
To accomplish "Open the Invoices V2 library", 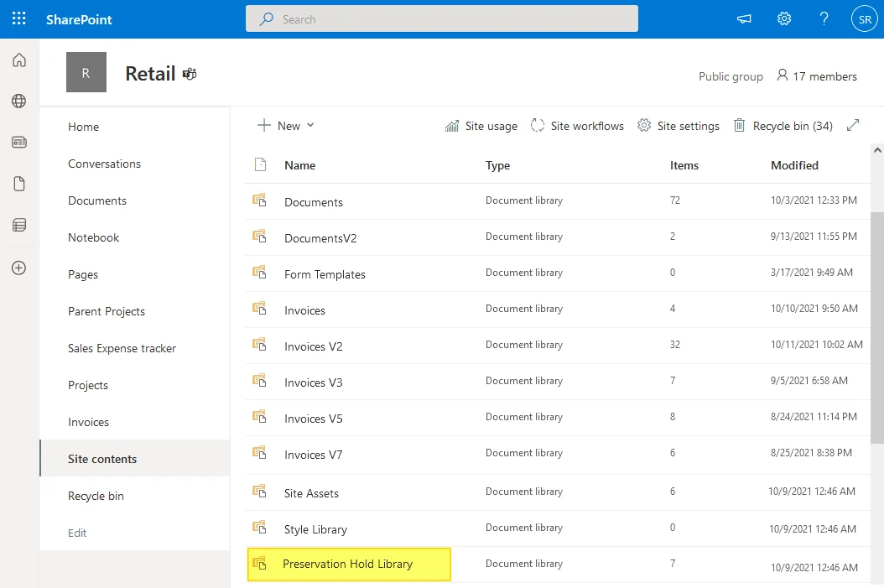I will pos(314,346).
